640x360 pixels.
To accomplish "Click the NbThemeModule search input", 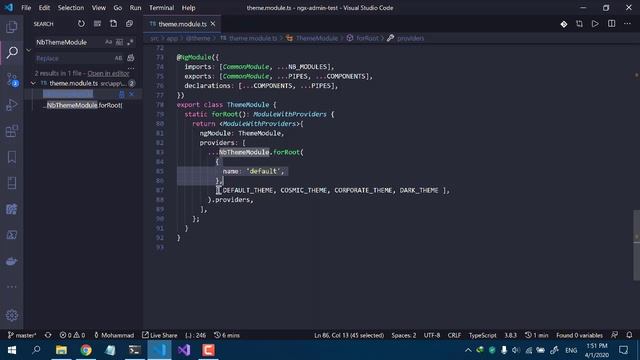I will coord(69,42).
